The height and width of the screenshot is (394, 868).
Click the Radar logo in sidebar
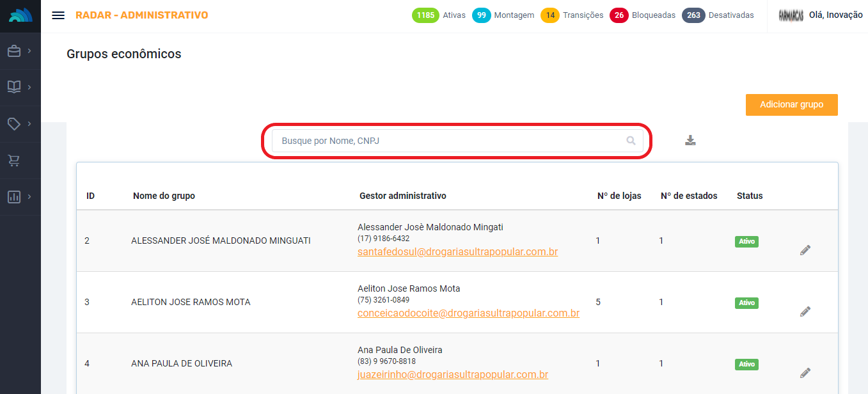[20, 16]
